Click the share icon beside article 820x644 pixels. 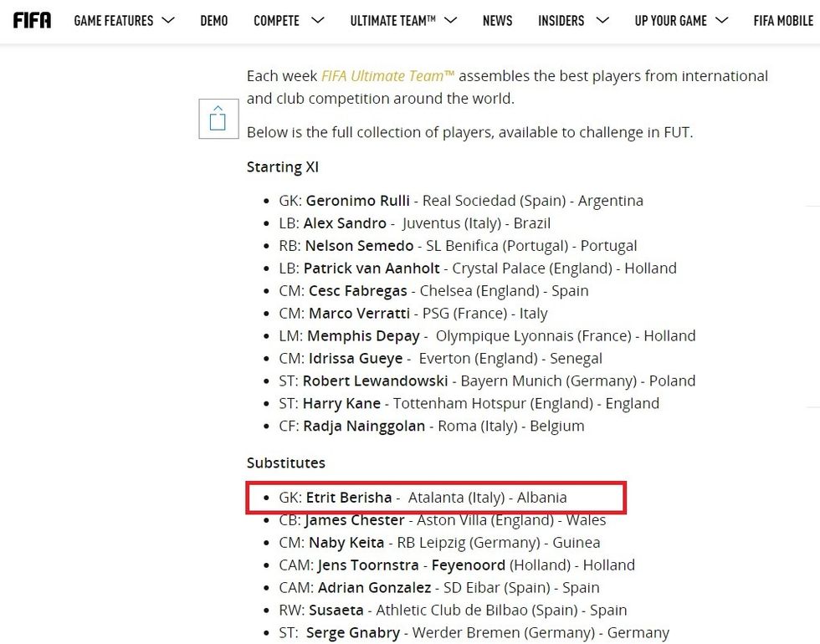(218, 118)
